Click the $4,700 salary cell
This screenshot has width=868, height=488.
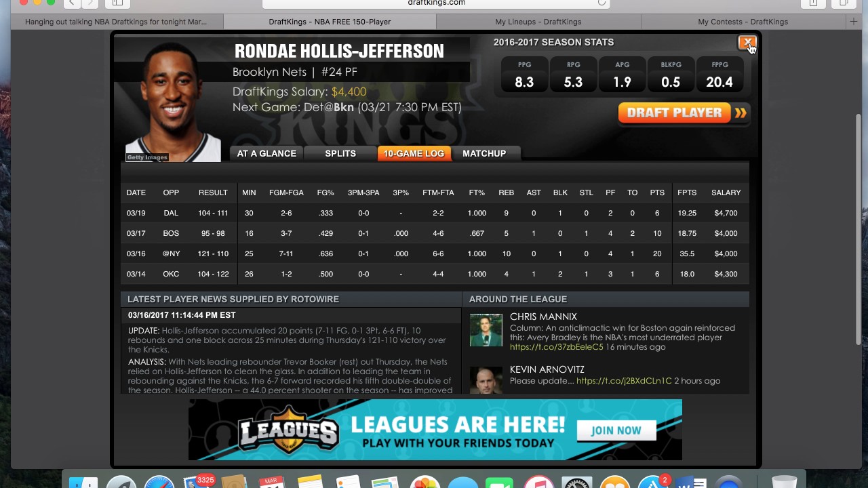(x=726, y=213)
